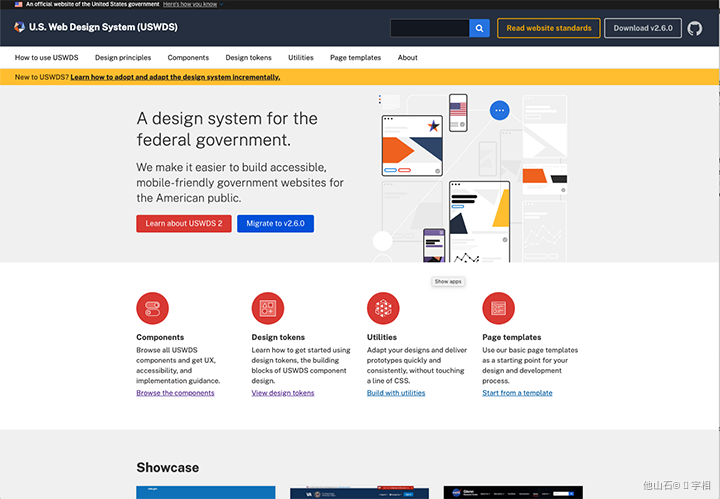The height and width of the screenshot is (499, 720).
Task: Open How to use USWDS menu
Action: (x=46, y=57)
